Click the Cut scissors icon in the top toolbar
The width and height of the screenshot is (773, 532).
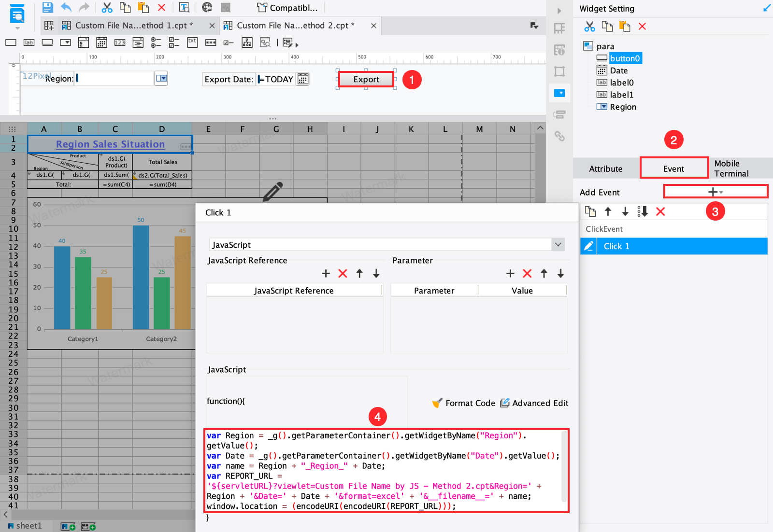[x=107, y=7]
